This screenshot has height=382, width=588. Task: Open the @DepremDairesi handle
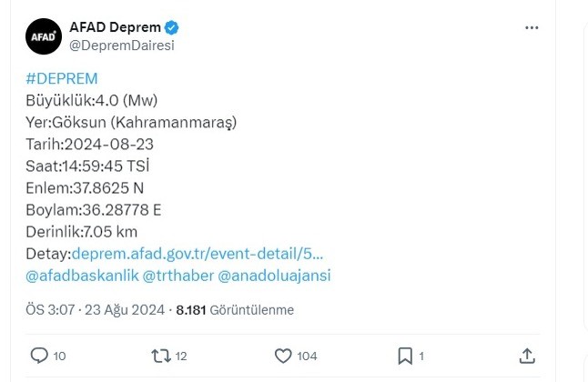[122, 45]
